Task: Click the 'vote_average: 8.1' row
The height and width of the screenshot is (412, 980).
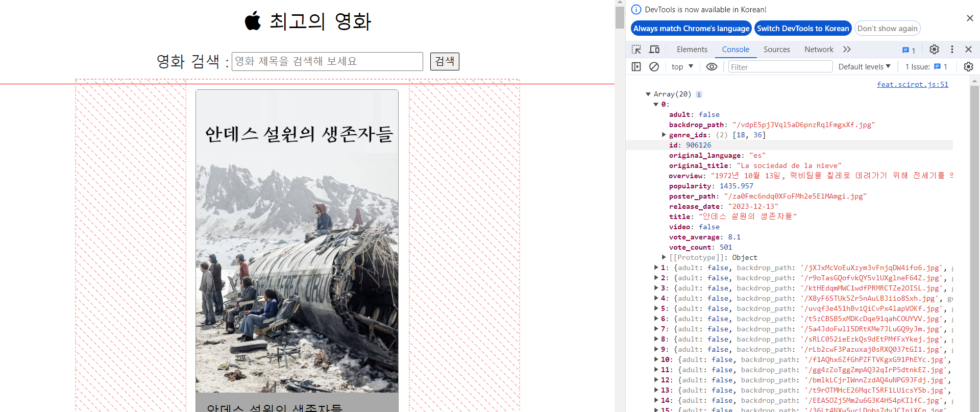Action: point(704,237)
